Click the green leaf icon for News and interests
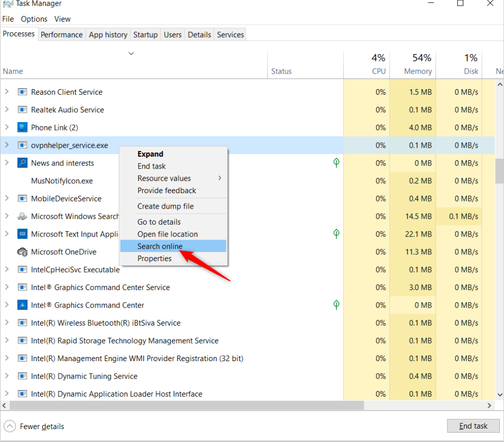The image size is (504, 442). [336, 163]
